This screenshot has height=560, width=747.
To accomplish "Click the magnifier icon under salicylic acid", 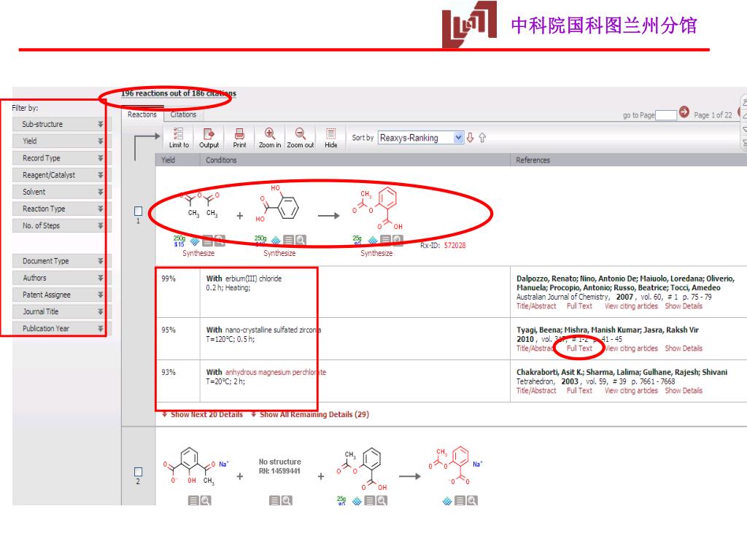I will (301, 240).
